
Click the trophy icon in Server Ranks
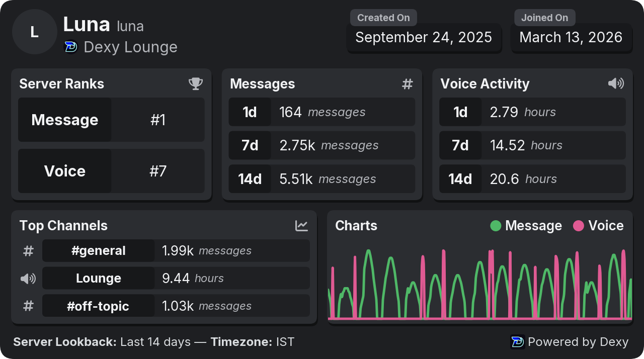196,83
